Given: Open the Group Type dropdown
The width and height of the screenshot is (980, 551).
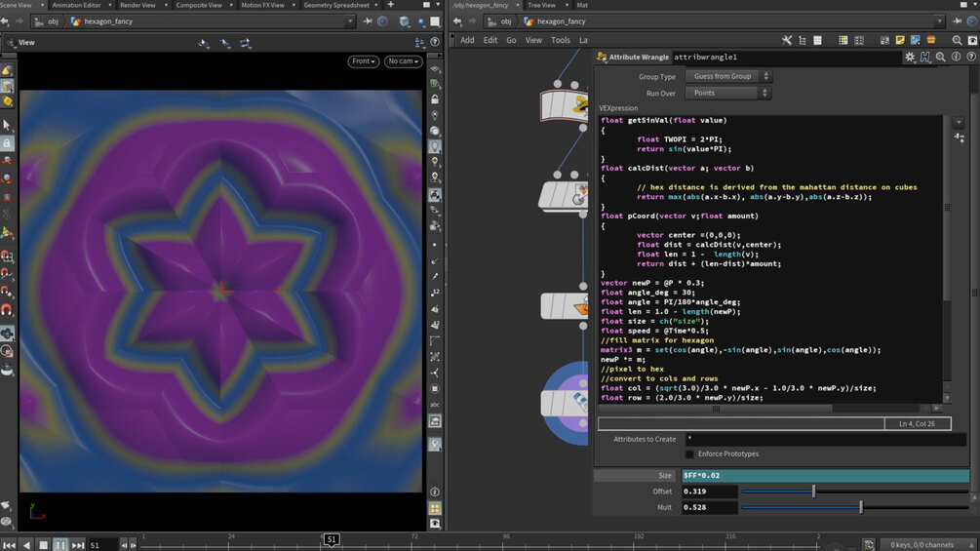Looking at the screenshot, I should click(x=727, y=76).
